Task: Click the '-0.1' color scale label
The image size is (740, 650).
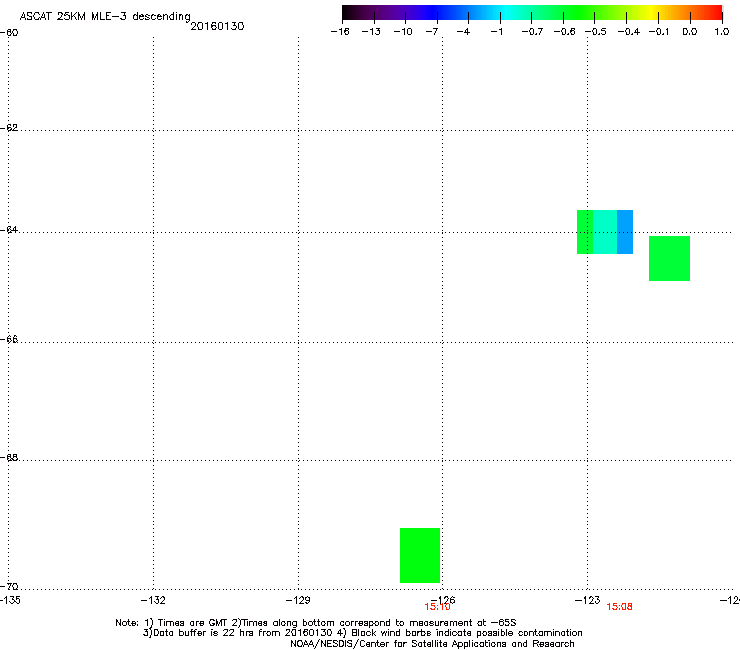Action: 659,32
